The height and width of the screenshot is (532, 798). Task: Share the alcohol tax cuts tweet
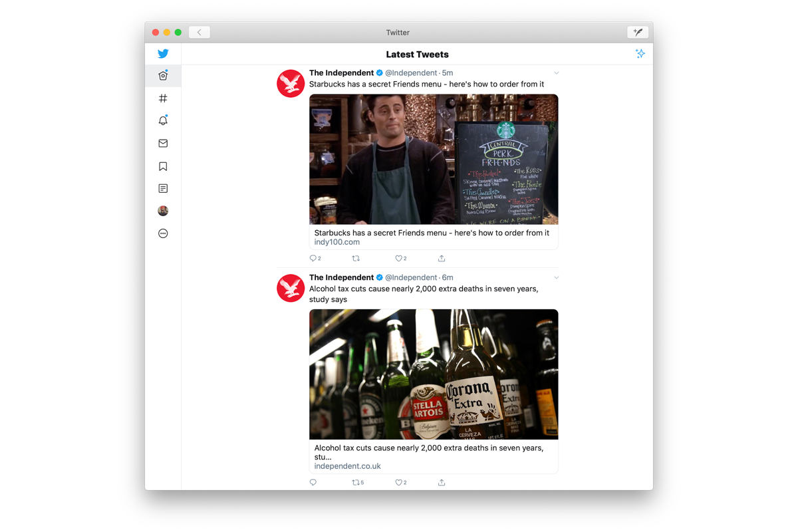pyautogui.click(x=442, y=482)
